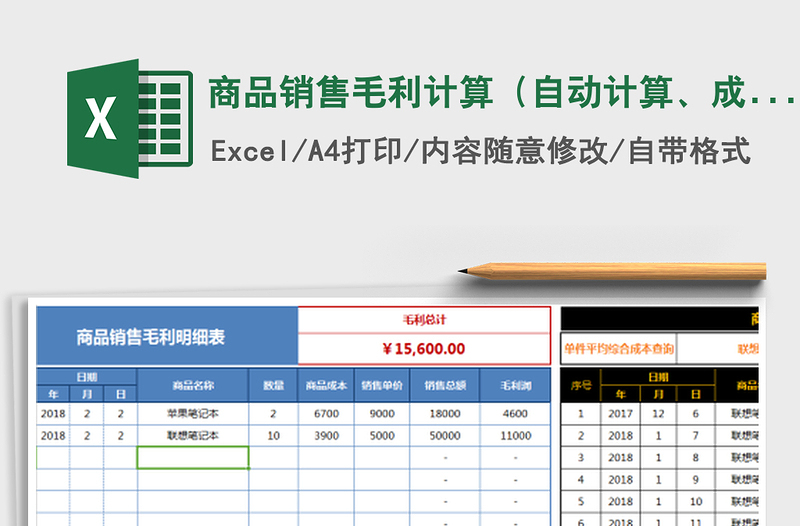Click the 销售单价 column header
This screenshot has width=800, height=526.
382,386
